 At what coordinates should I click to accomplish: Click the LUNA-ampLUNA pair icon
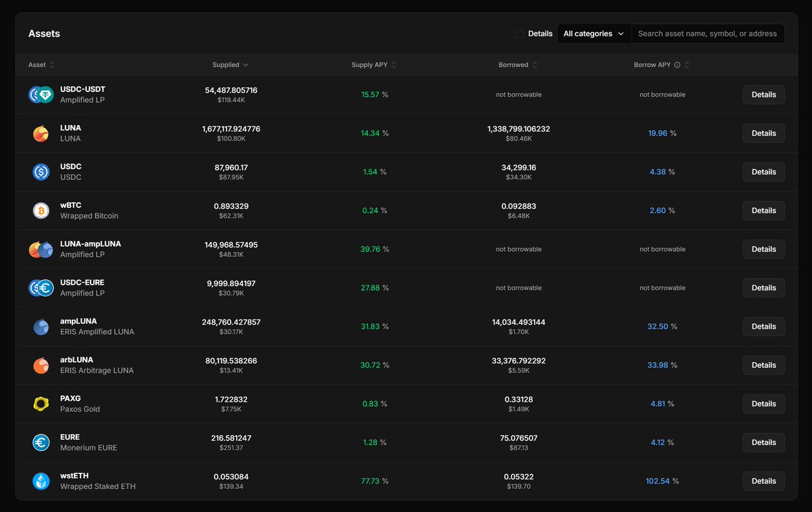point(41,249)
